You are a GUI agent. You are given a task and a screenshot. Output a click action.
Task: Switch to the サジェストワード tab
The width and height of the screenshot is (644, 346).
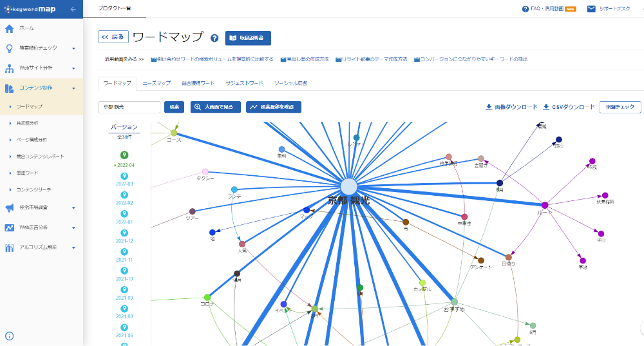(x=244, y=83)
